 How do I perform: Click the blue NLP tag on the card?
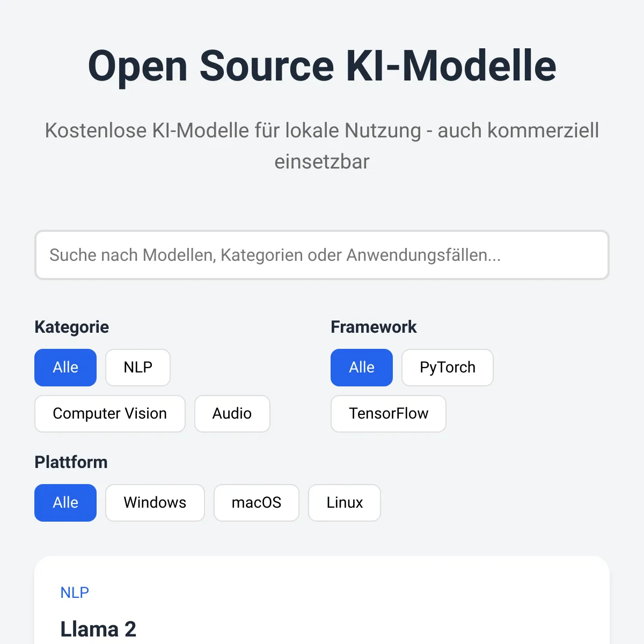coord(75,592)
